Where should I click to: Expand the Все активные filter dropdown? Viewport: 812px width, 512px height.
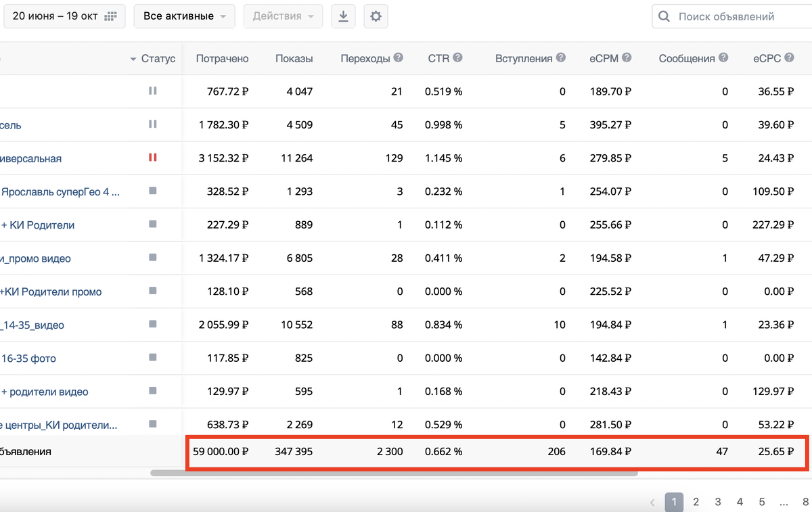185,16
